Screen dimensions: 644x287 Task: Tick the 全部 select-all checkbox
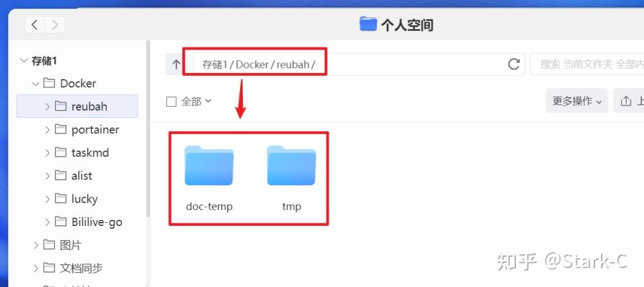171,101
